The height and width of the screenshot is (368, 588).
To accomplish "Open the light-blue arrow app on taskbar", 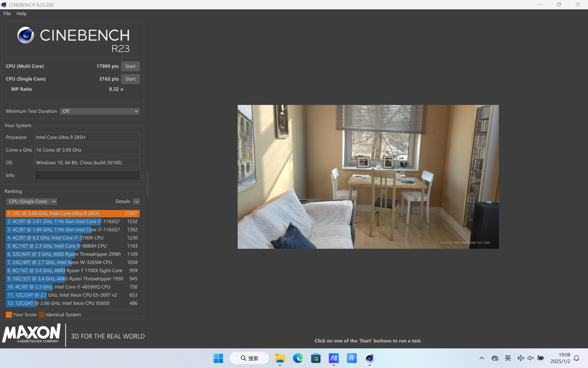I will tap(352, 358).
